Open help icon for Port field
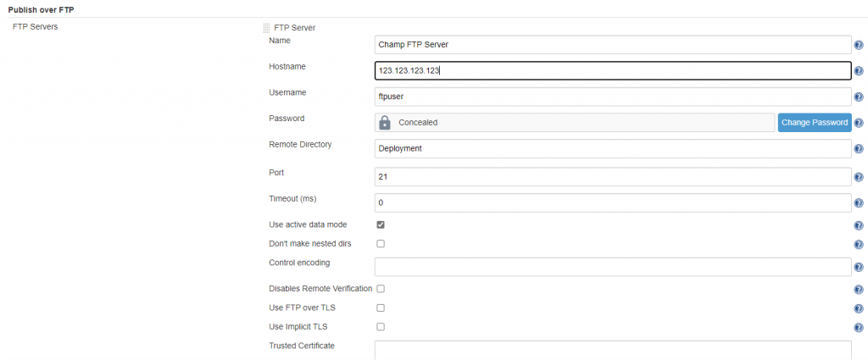The image size is (868, 360). click(859, 178)
